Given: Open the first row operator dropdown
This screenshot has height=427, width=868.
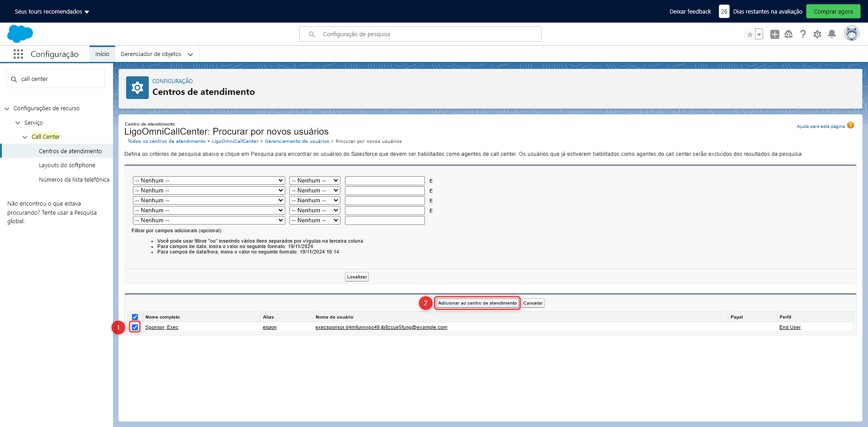Looking at the screenshot, I should click(x=315, y=181).
